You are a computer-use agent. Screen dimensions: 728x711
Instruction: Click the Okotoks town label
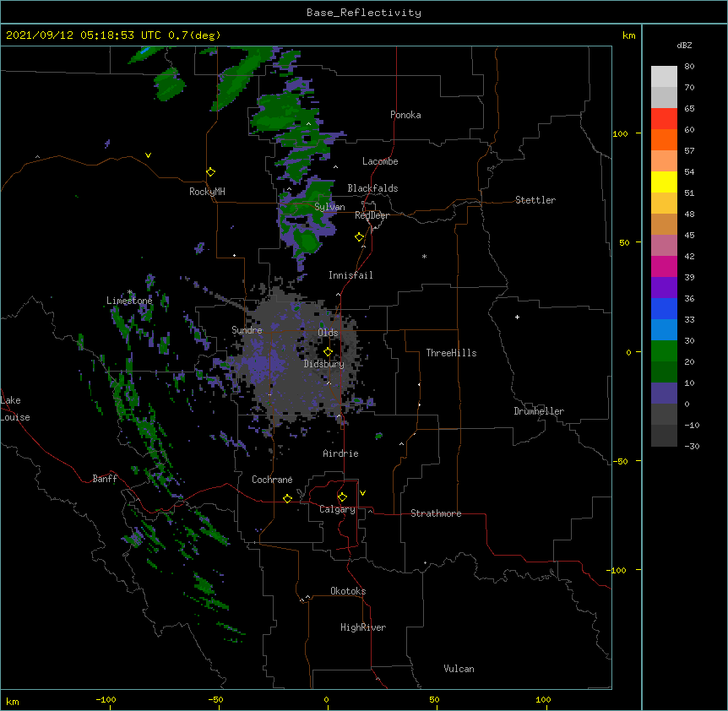[348, 591]
